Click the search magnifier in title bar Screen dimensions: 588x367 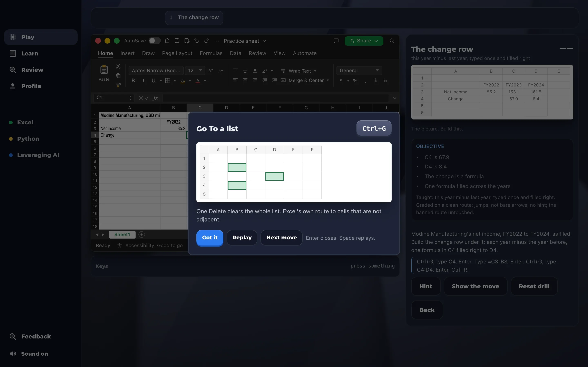[x=392, y=41]
